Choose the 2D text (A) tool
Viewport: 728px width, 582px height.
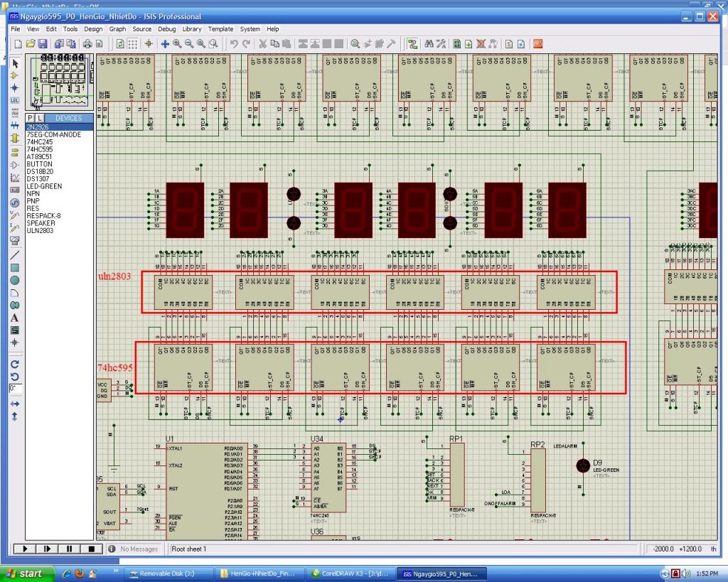click(x=14, y=318)
